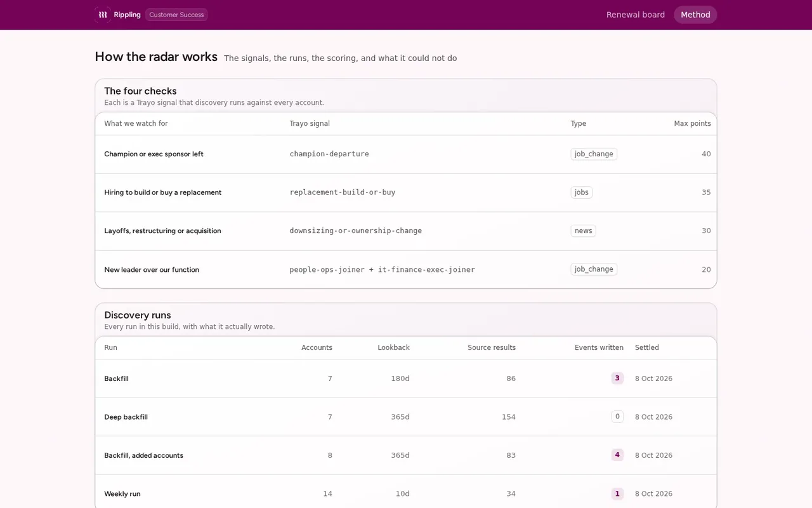Image resolution: width=812 pixels, height=508 pixels.
Task: Click the Events written column header
Action: [x=599, y=348]
